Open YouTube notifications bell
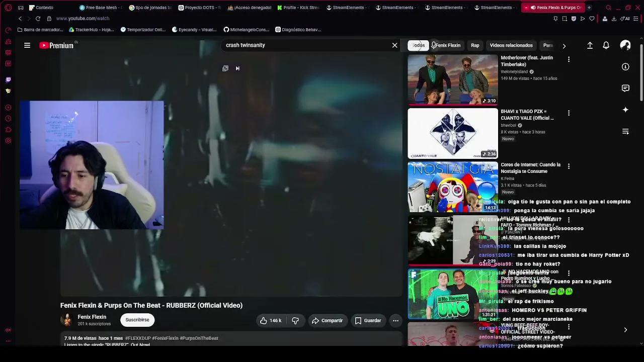The width and height of the screenshot is (644, 362). [x=606, y=45]
